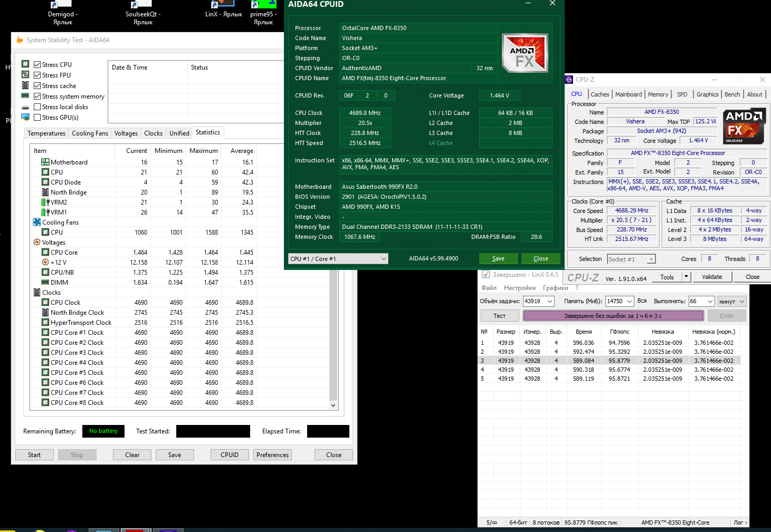Click the CPU Clock row icon
This screenshot has width=771, height=532.
pyautogui.click(x=45, y=303)
